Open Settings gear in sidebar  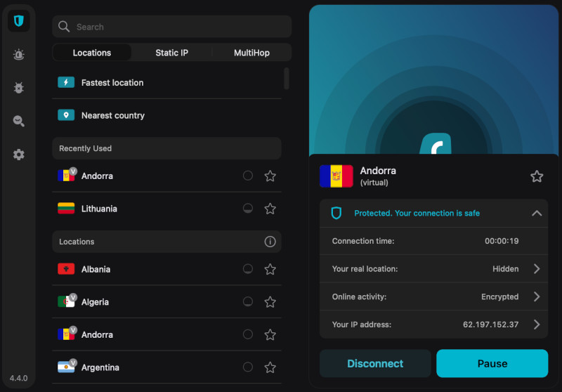[19, 155]
